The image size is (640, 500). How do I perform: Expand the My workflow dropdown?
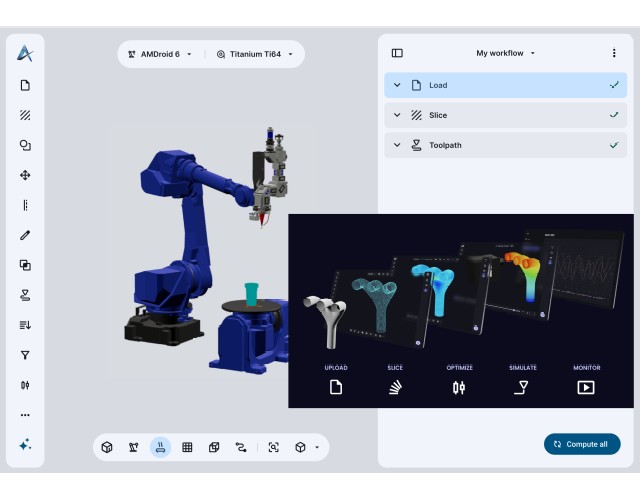coord(506,53)
